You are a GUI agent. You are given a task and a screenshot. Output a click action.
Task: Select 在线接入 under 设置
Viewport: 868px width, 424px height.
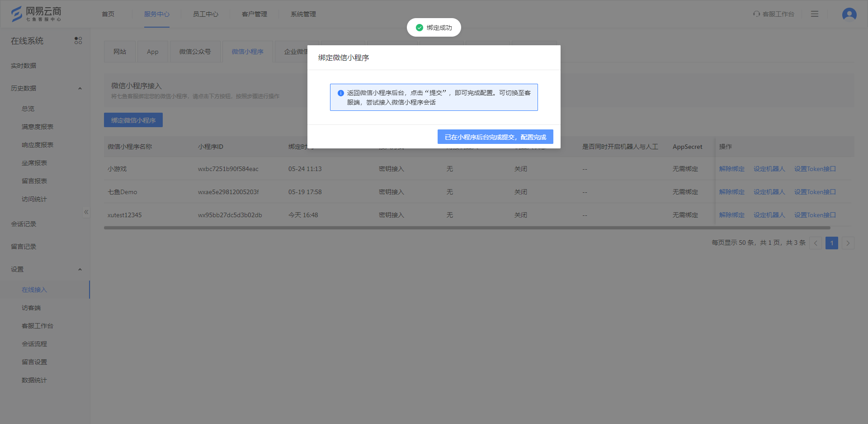tap(34, 290)
